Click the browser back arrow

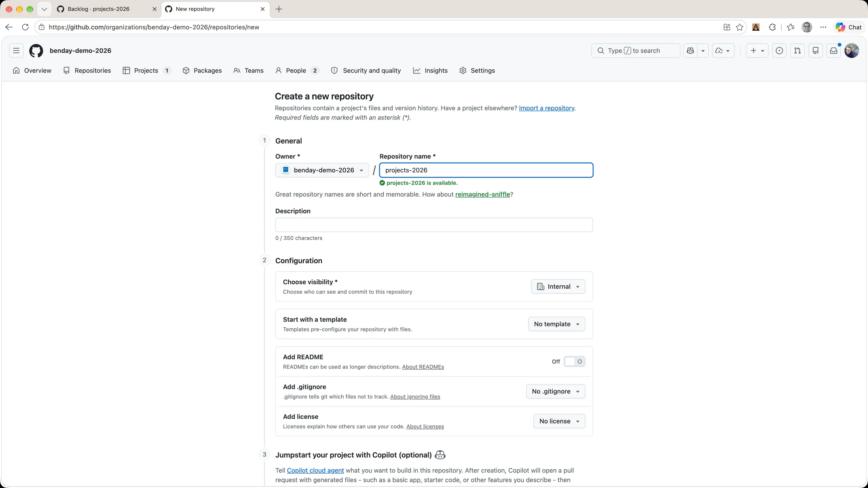[x=9, y=27]
